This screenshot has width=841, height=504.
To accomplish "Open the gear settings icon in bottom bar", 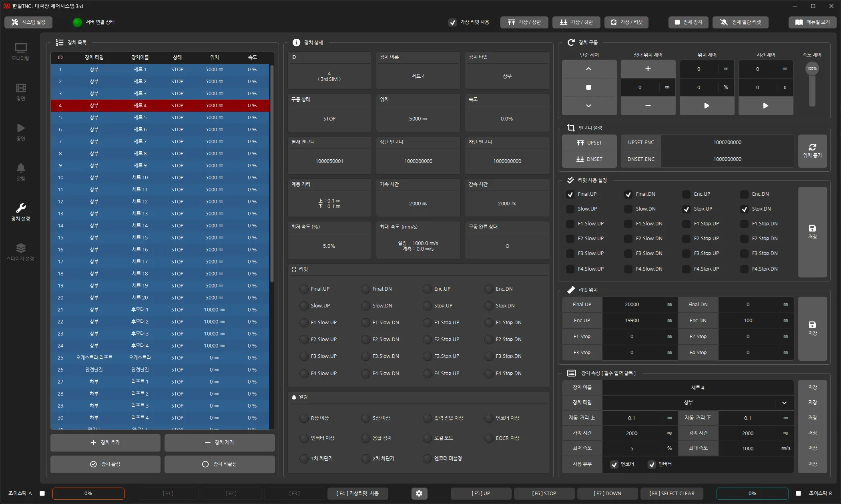I will point(419,493).
